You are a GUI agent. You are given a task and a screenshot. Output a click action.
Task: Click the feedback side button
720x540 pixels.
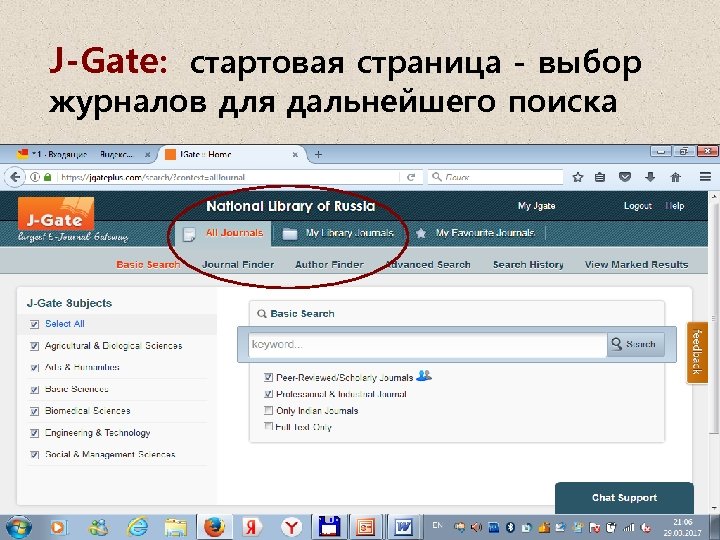(697, 352)
